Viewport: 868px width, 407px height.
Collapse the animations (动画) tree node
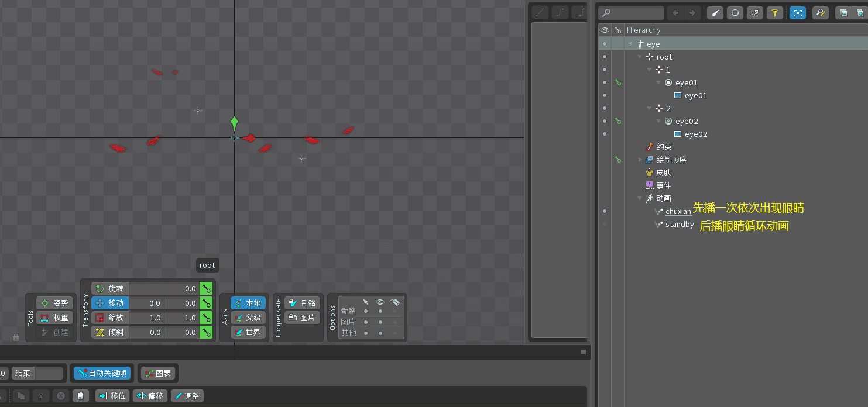tap(640, 198)
